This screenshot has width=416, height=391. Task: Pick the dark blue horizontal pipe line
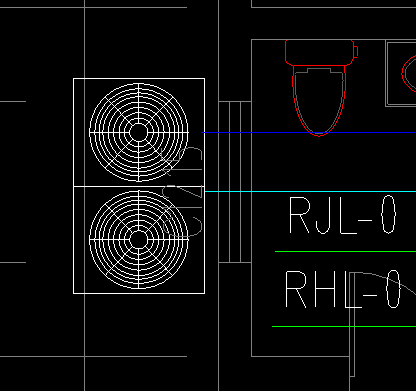309,133
